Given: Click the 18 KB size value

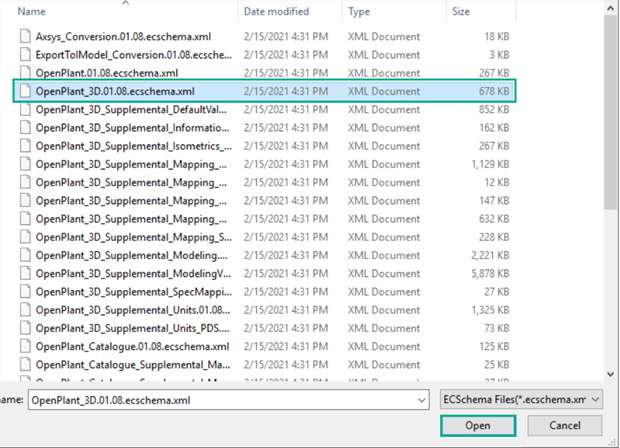Looking at the screenshot, I should click(x=497, y=36).
